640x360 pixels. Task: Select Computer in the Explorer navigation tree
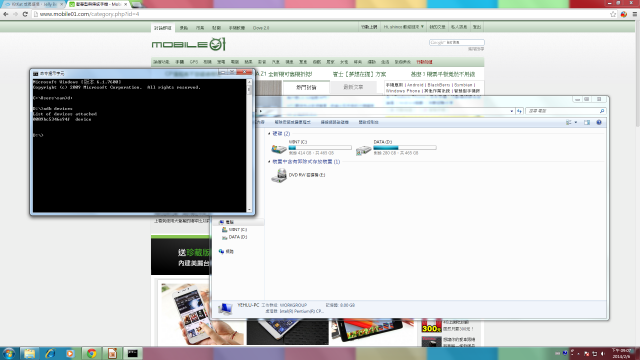(x=230, y=222)
